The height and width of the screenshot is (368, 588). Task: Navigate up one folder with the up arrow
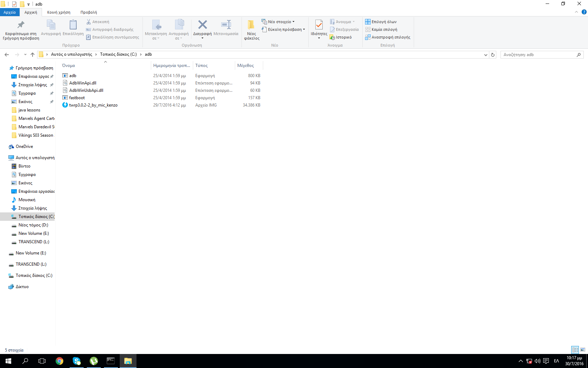click(33, 55)
